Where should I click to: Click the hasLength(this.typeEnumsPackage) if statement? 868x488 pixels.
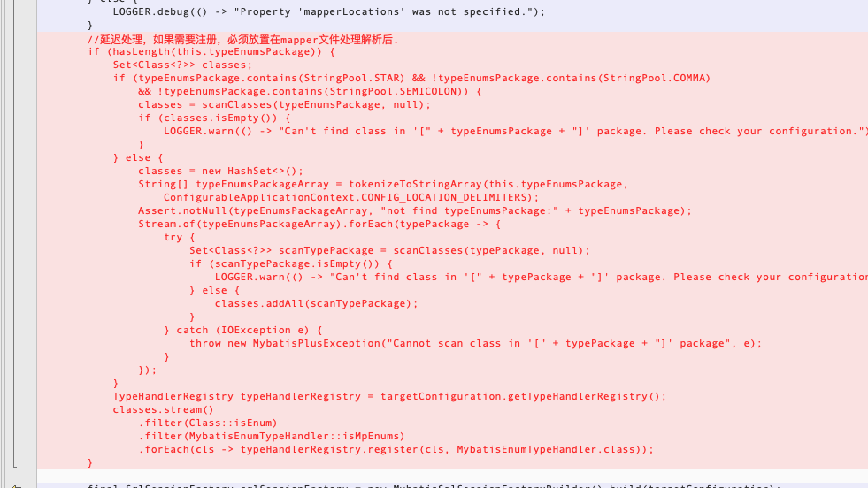click(x=211, y=51)
